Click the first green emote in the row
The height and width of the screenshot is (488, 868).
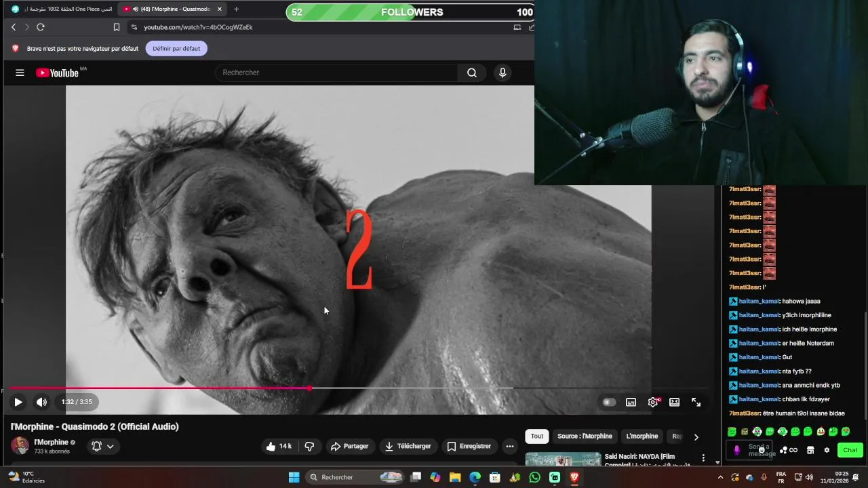pyautogui.click(x=732, y=432)
